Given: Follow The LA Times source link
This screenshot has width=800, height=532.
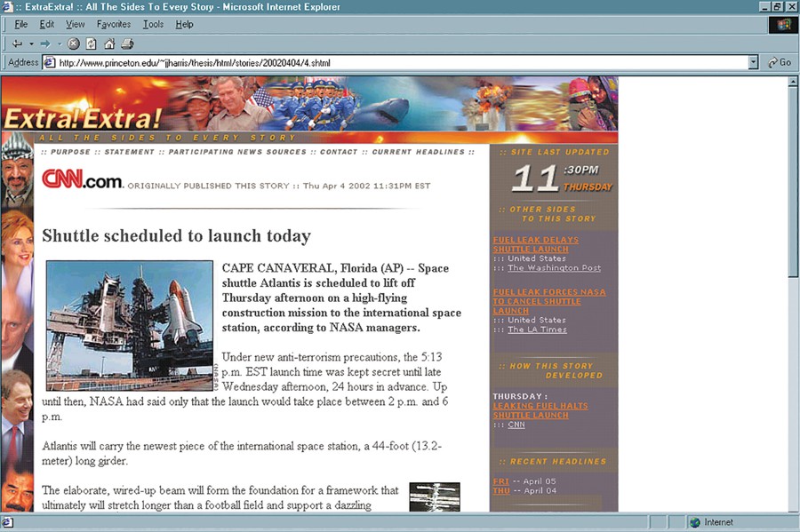Looking at the screenshot, I should click(536, 330).
